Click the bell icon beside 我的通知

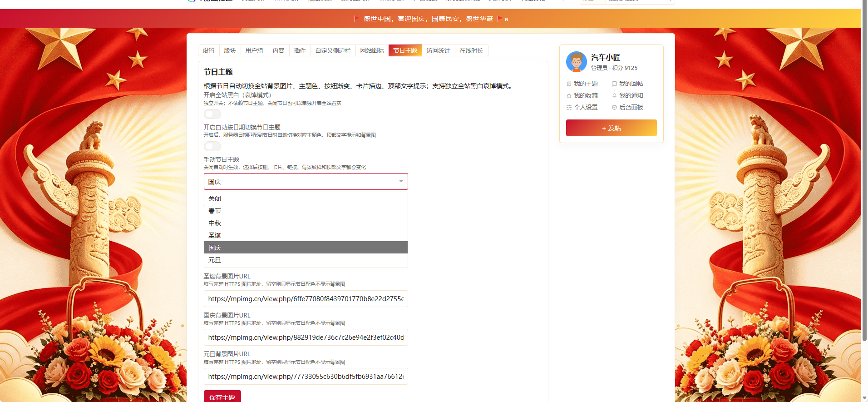pos(614,96)
